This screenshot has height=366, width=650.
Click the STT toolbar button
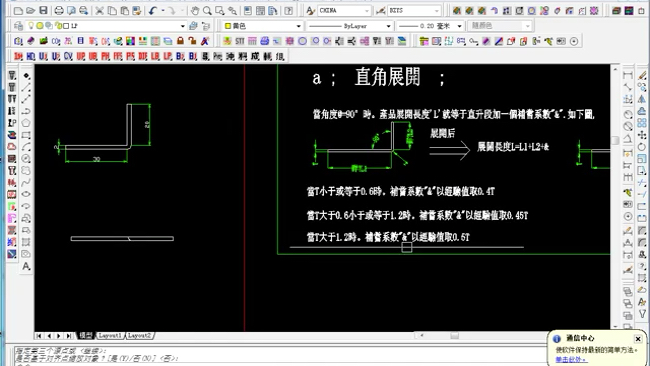(x=240, y=41)
